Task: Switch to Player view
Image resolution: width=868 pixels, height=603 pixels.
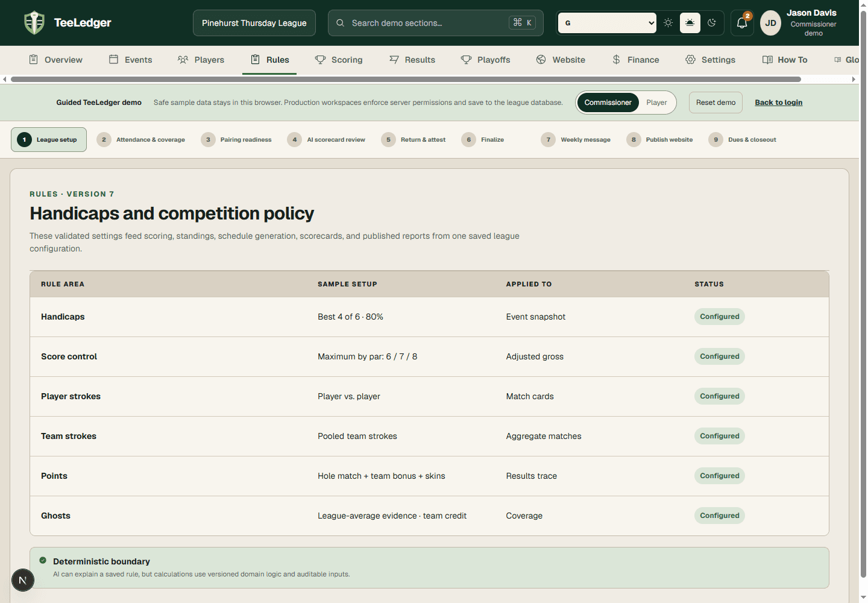Action: (x=656, y=103)
